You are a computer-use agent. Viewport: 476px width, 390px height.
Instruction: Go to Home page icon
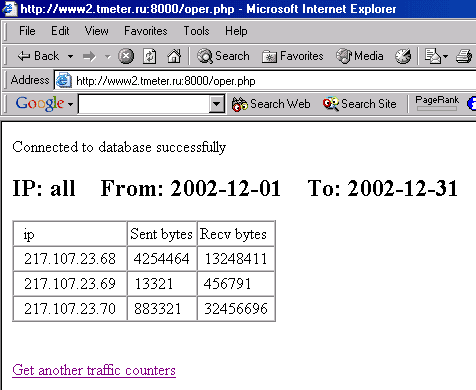[174, 56]
